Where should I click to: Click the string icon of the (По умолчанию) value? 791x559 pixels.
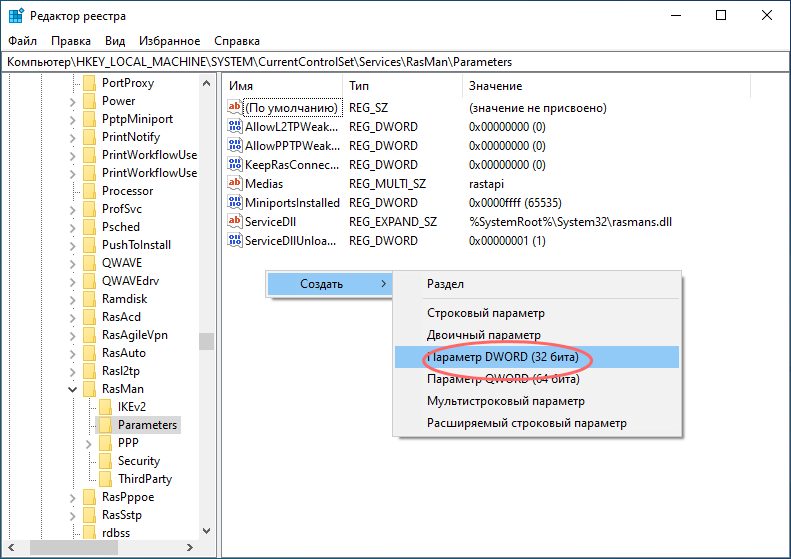[x=235, y=107]
